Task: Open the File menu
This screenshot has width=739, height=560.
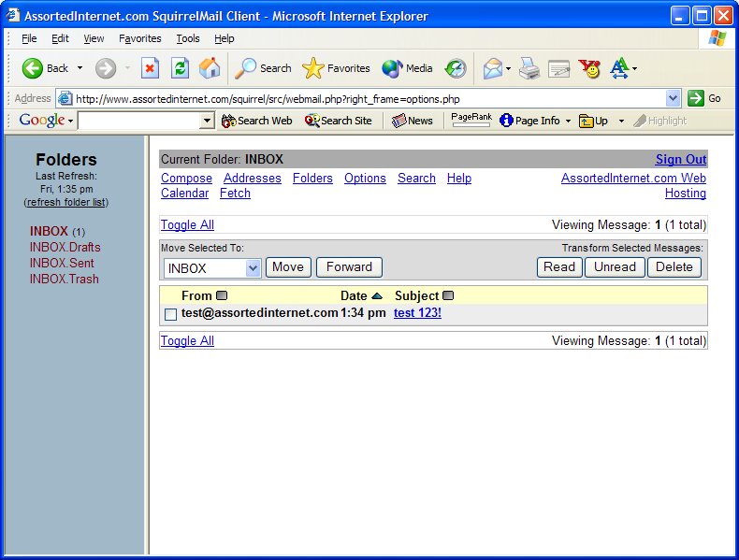Action: [29, 38]
